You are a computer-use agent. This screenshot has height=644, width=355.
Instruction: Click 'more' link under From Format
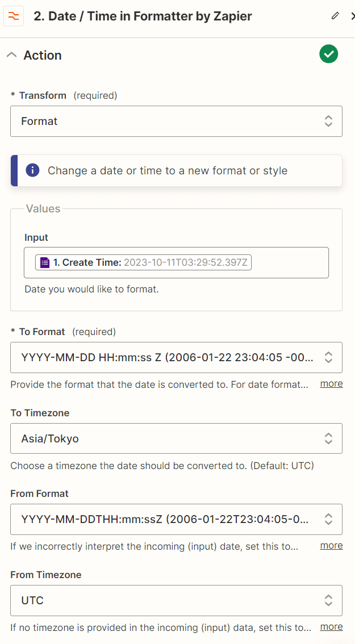[331, 545]
